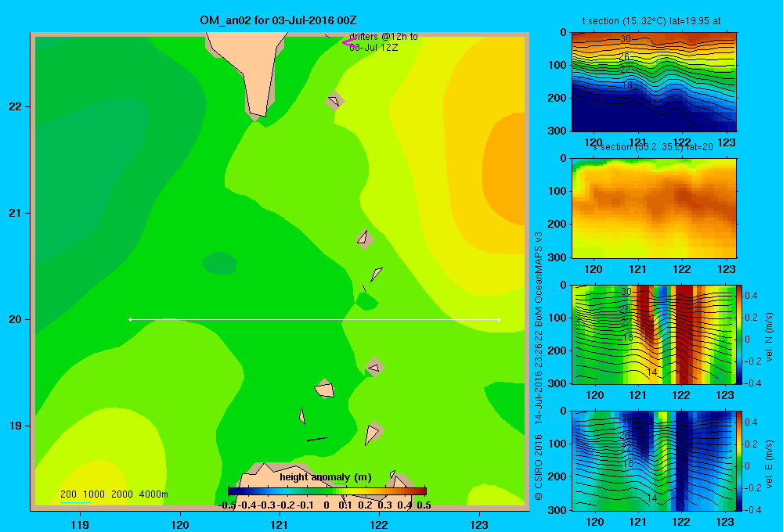Click the 14 contour label in the vel. N section

point(651,372)
